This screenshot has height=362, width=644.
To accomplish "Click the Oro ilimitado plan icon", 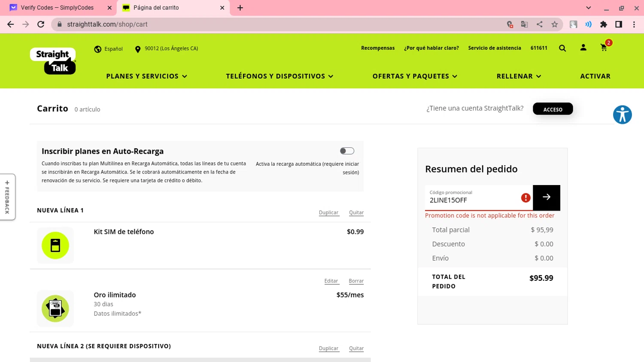I will 55,309.
